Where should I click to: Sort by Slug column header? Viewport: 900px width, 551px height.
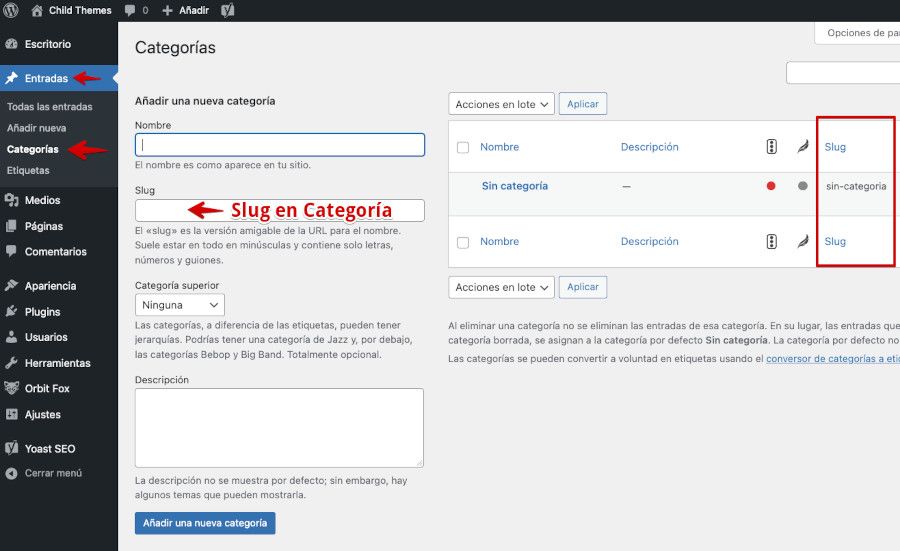pos(835,147)
